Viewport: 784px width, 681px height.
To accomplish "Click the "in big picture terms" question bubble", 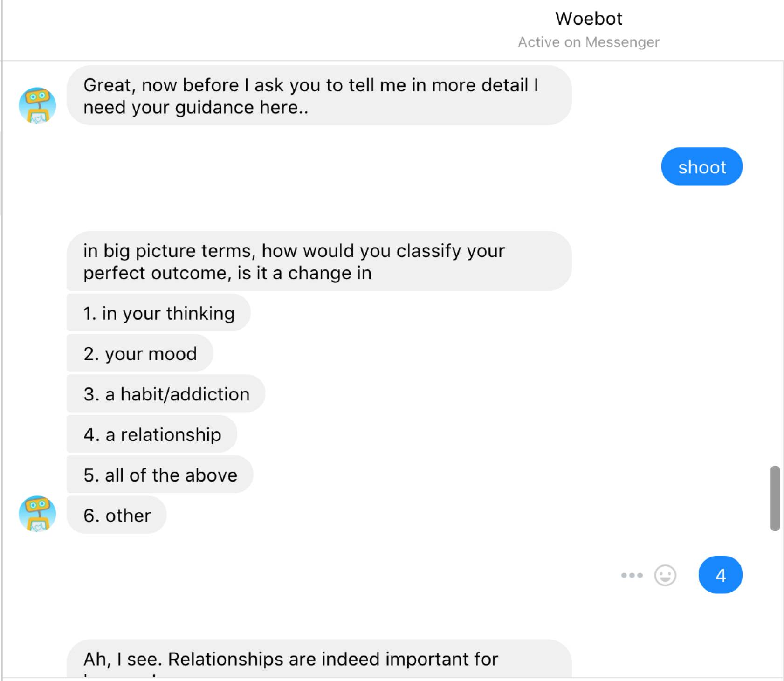I will [319, 261].
